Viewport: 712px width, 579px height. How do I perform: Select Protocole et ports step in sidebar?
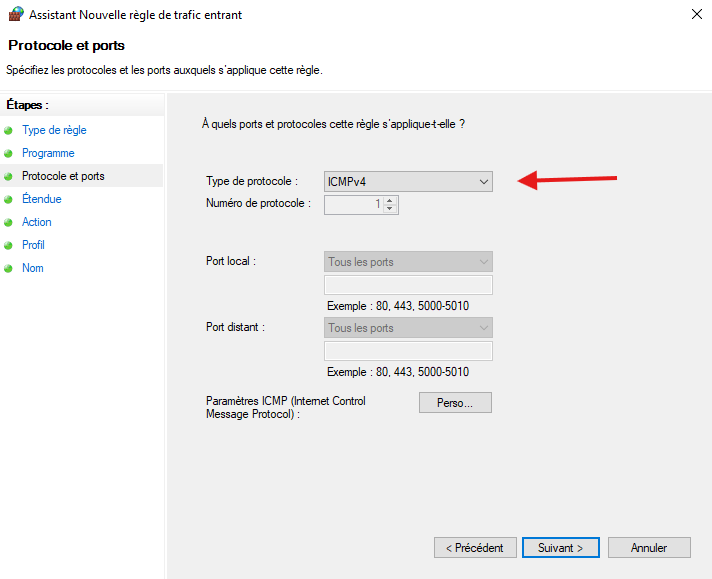(x=63, y=176)
